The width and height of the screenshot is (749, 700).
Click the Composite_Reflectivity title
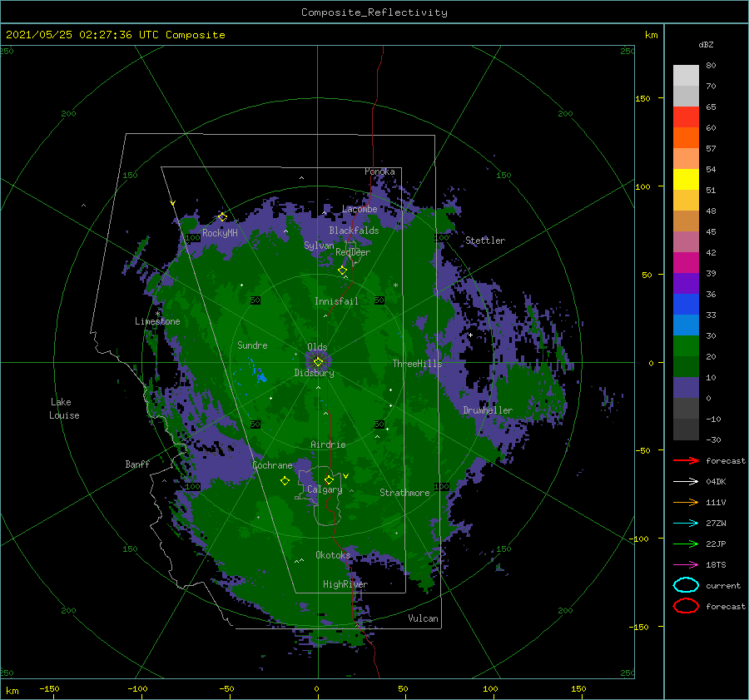[374, 12]
